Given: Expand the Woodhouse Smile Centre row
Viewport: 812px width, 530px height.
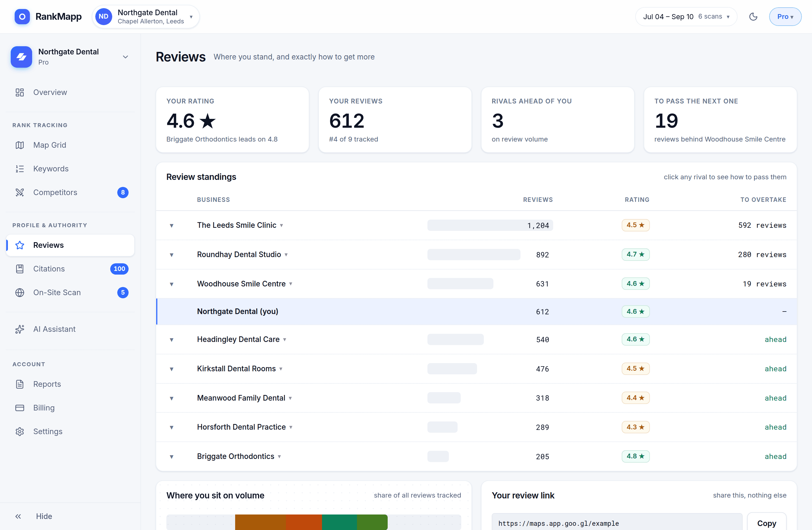Looking at the screenshot, I should [172, 284].
